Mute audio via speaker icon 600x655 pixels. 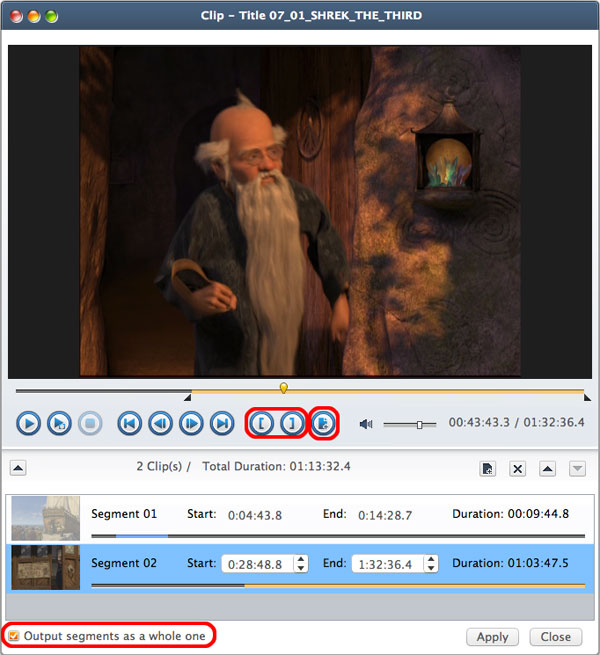tap(366, 424)
